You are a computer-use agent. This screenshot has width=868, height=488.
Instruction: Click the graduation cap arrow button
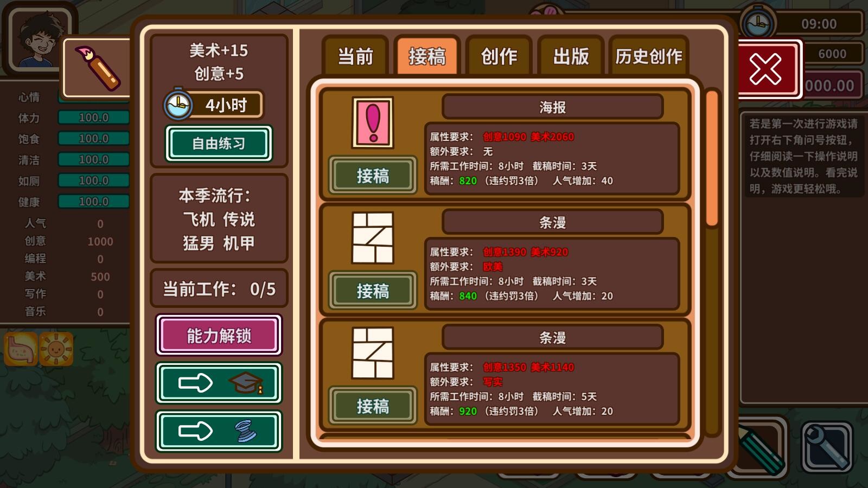[x=219, y=383]
